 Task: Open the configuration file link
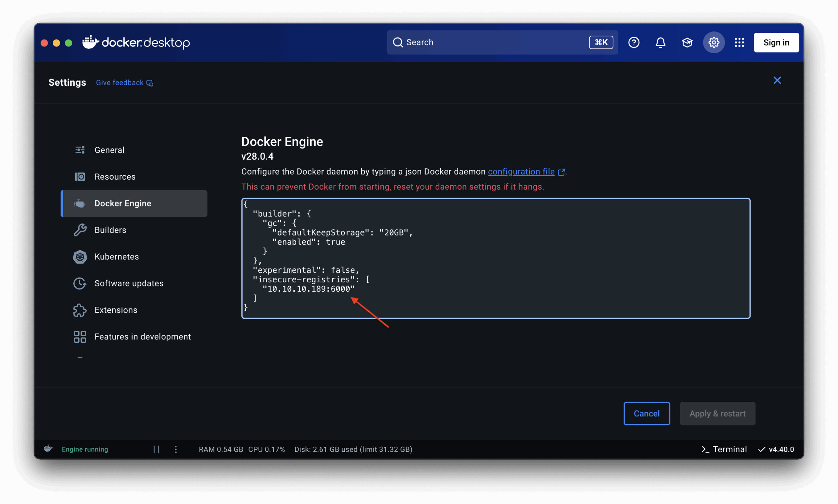521,172
